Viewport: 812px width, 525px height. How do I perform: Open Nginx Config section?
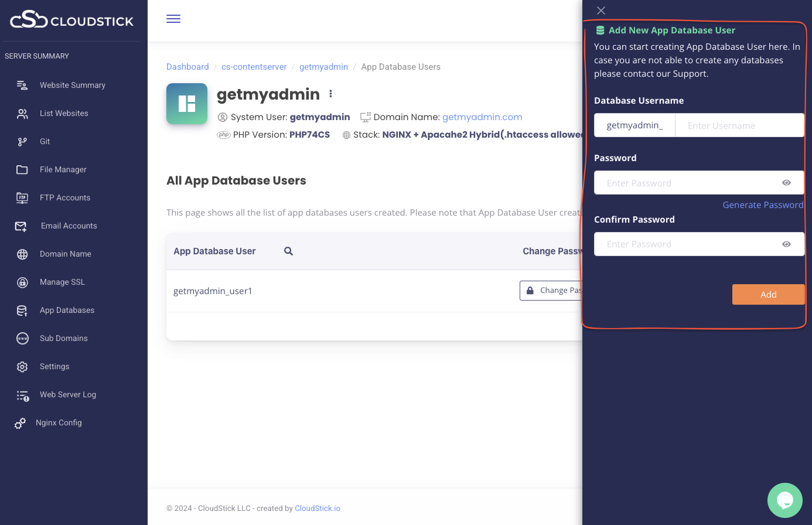tap(58, 422)
